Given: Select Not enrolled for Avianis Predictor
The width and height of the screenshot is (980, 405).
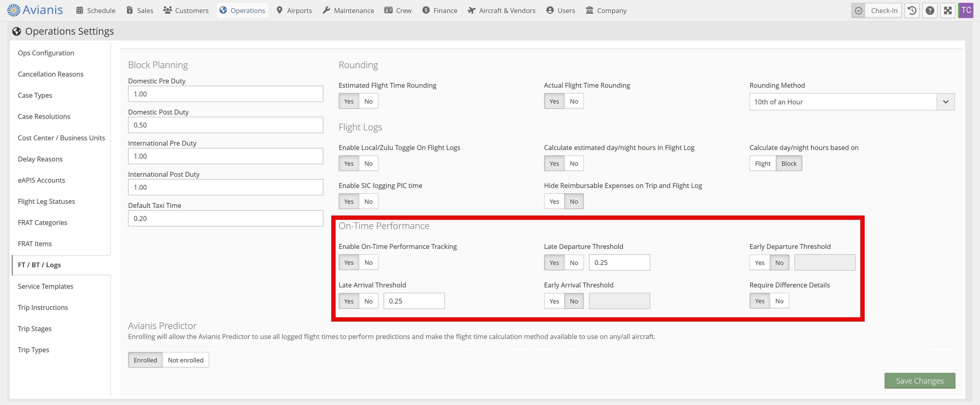Looking at the screenshot, I should [x=185, y=360].
